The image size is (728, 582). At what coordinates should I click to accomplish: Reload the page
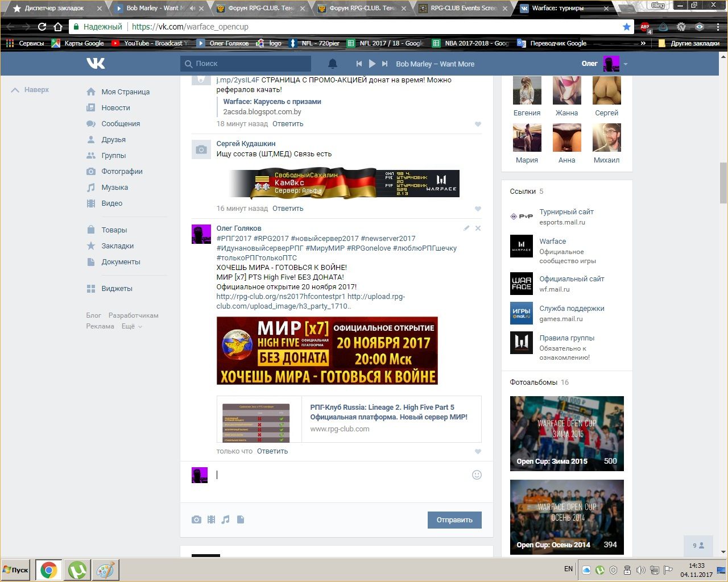point(42,27)
